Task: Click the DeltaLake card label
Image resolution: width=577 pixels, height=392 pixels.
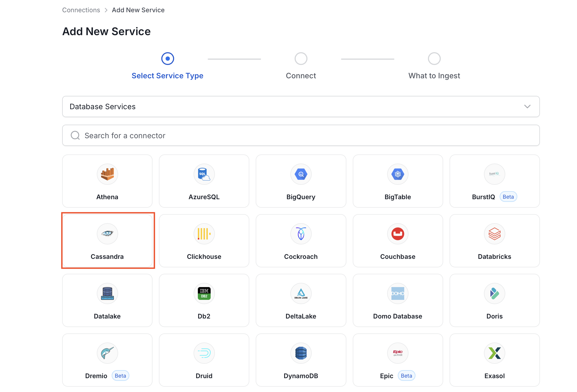Action: point(301,316)
